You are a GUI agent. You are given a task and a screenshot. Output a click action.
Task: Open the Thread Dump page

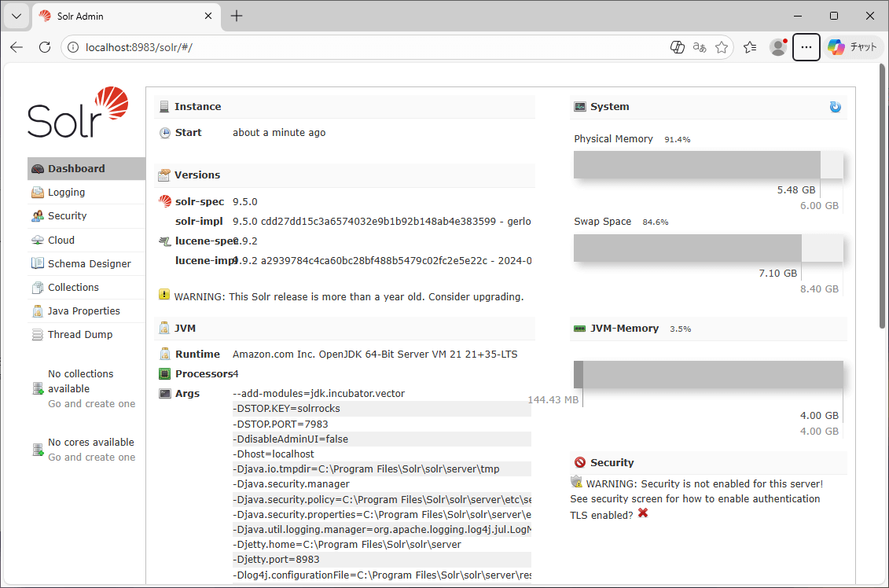pos(79,335)
